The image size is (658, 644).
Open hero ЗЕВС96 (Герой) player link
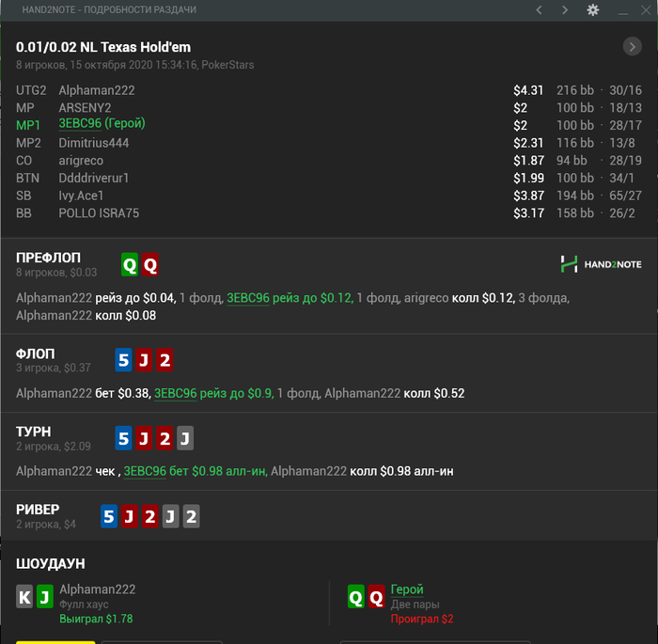(102, 123)
